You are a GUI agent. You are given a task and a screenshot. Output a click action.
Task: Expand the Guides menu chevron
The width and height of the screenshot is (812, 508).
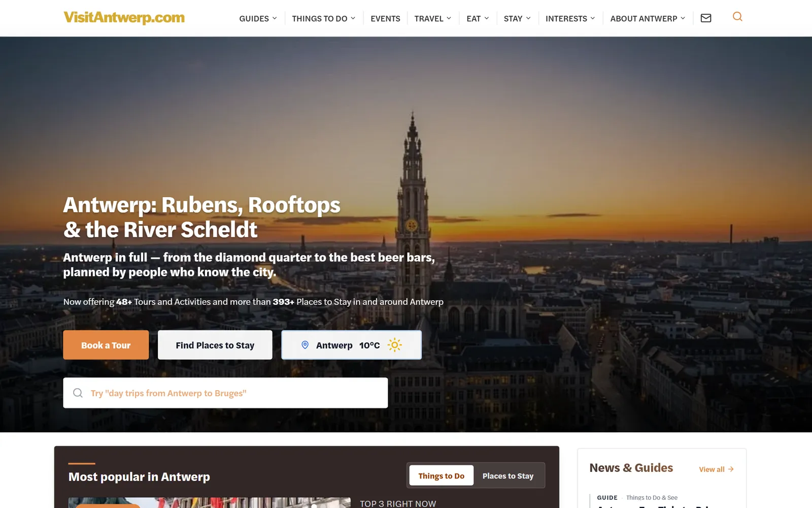[275, 18]
